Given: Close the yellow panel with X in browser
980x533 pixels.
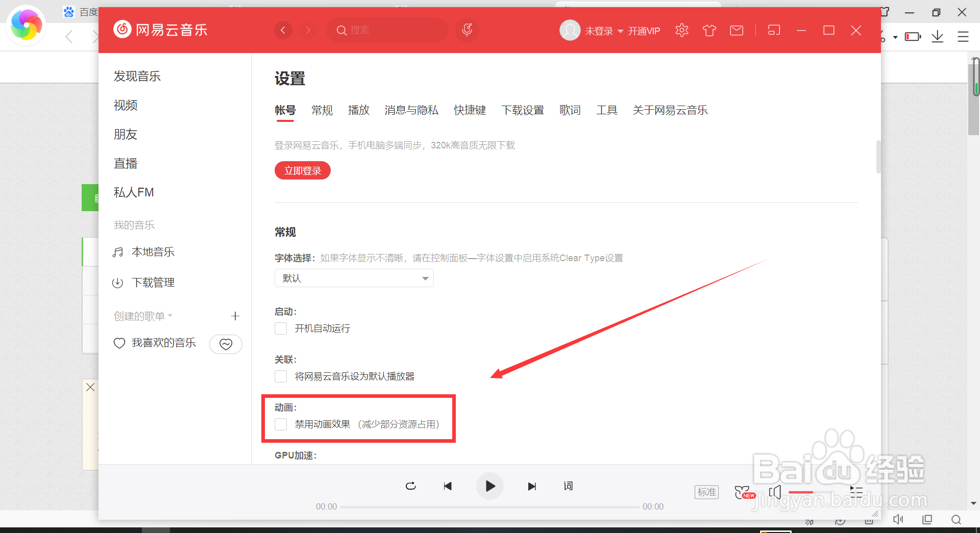Looking at the screenshot, I should [90, 387].
